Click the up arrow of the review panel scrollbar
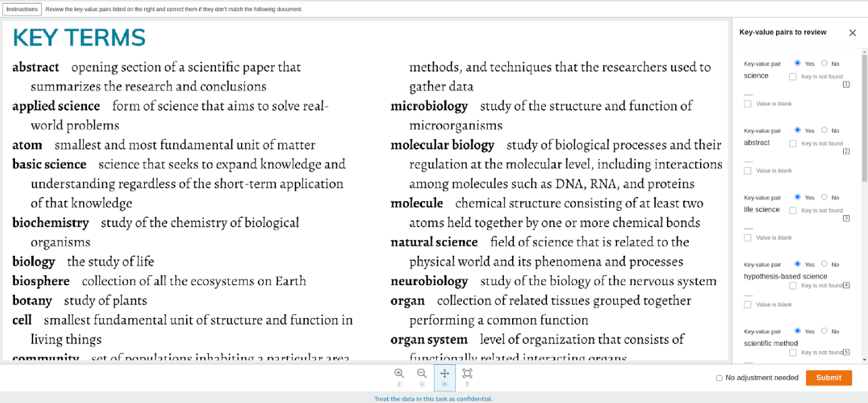Screen dimensions: 868x403 click(x=864, y=52)
